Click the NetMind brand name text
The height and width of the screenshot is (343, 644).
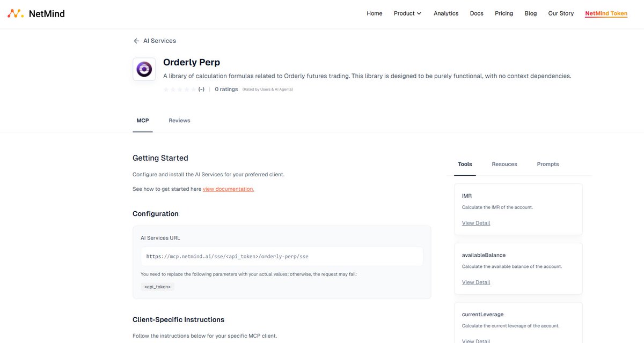(x=47, y=14)
